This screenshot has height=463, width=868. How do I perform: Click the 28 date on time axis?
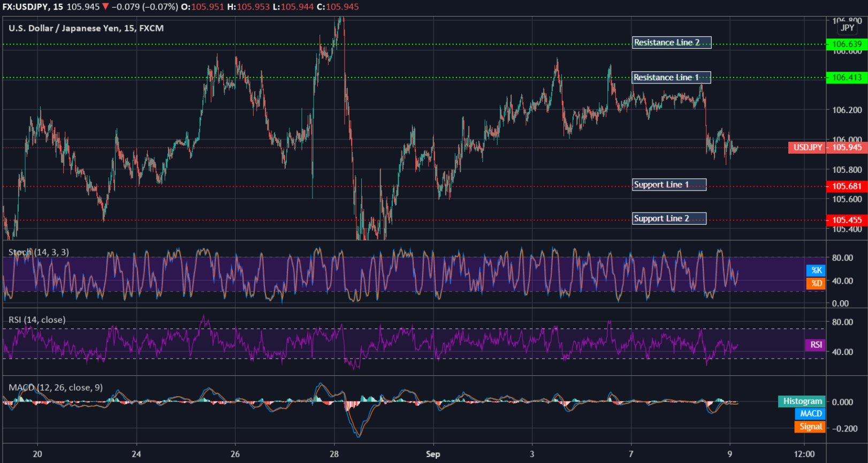click(x=334, y=454)
